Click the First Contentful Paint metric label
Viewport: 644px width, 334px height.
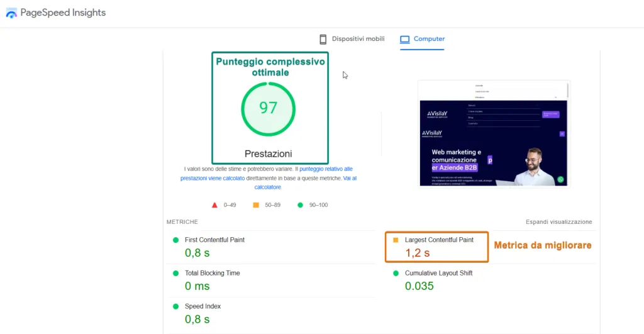(x=214, y=240)
